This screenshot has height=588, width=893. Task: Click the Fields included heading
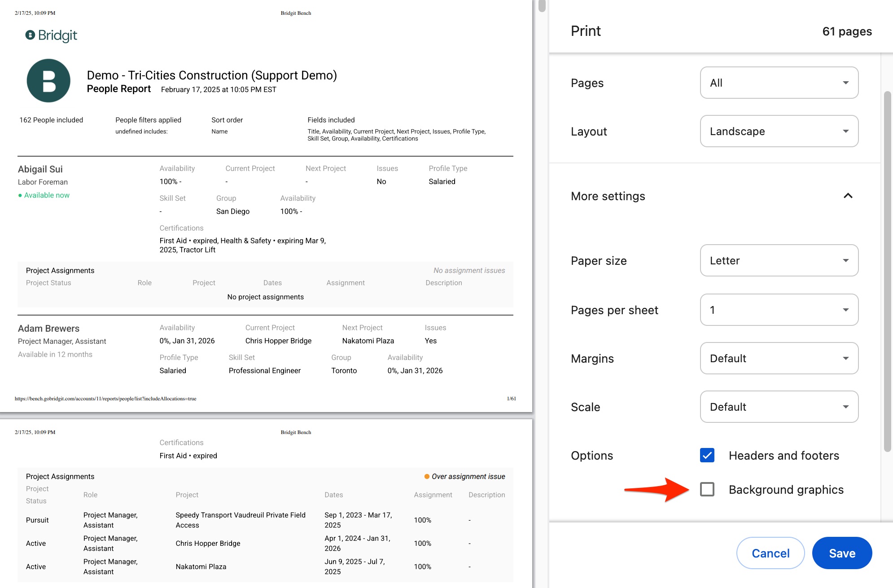(331, 120)
